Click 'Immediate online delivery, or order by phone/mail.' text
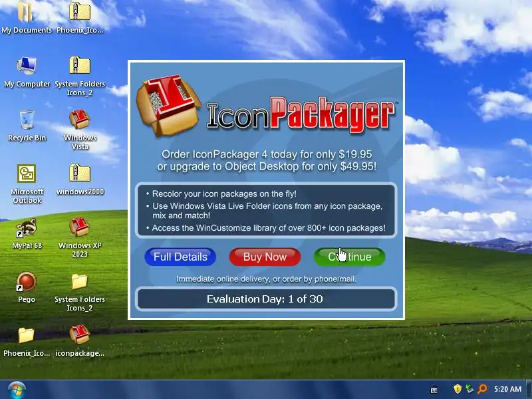Viewport: 532px width, 399px height. pyautogui.click(x=267, y=279)
